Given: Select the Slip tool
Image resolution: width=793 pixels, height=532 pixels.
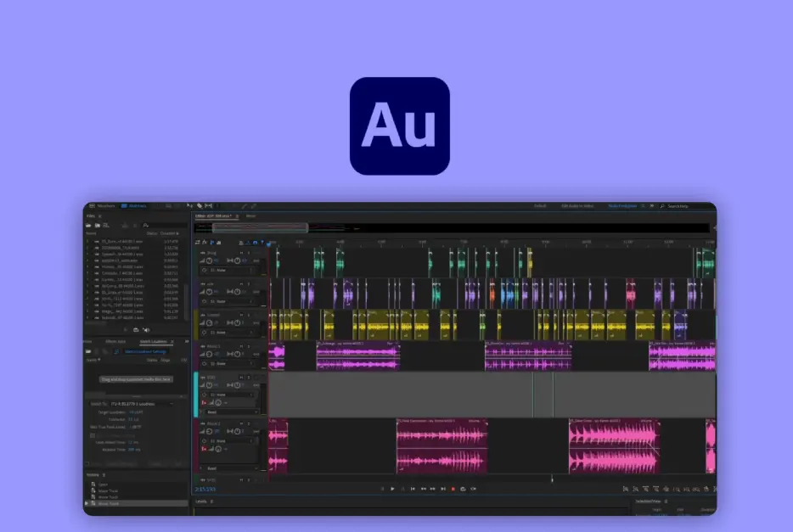Looking at the screenshot, I should (x=209, y=206).
